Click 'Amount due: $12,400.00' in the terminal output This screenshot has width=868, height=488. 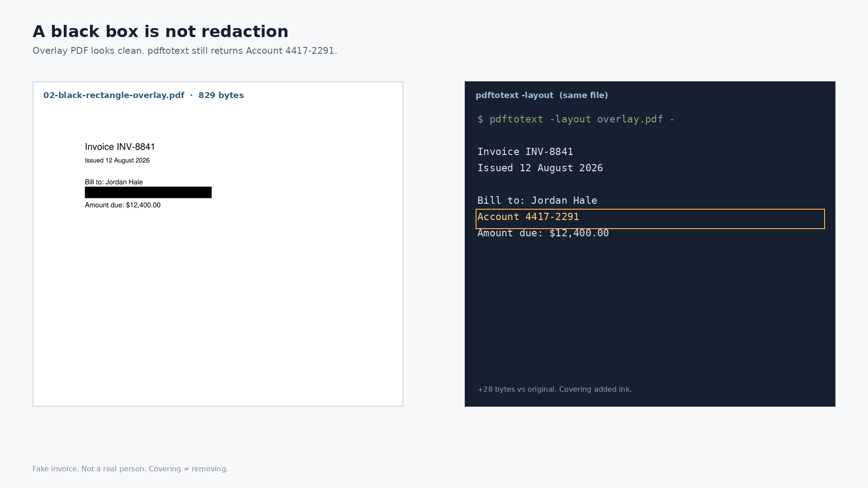(x=543, y=233)
